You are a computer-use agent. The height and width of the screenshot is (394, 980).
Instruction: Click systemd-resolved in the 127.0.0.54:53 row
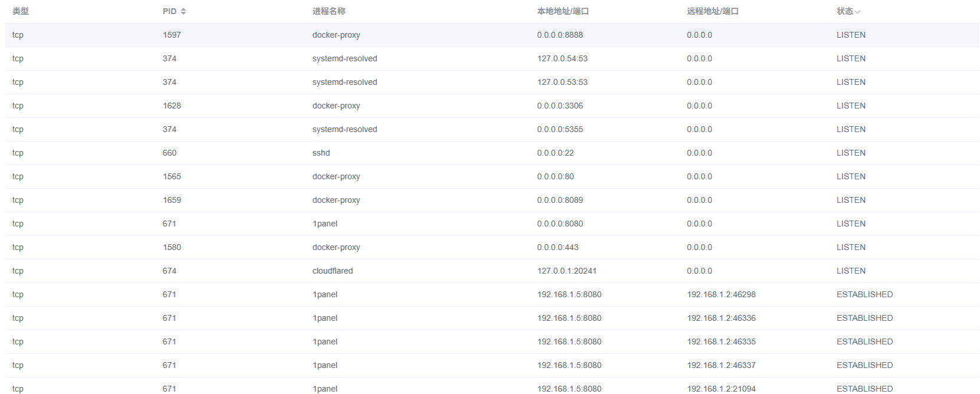coord(345,58)
